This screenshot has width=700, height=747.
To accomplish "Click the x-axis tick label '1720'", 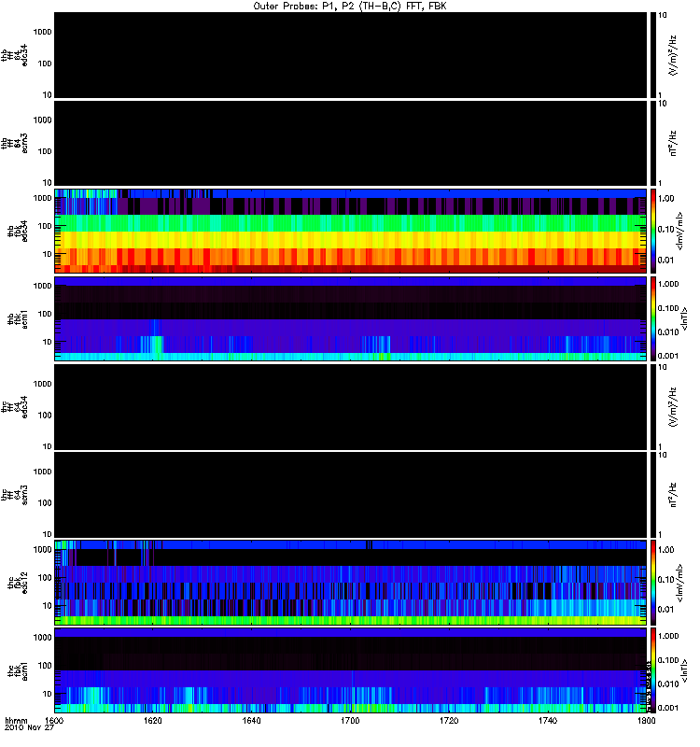I will coord(449,720).
